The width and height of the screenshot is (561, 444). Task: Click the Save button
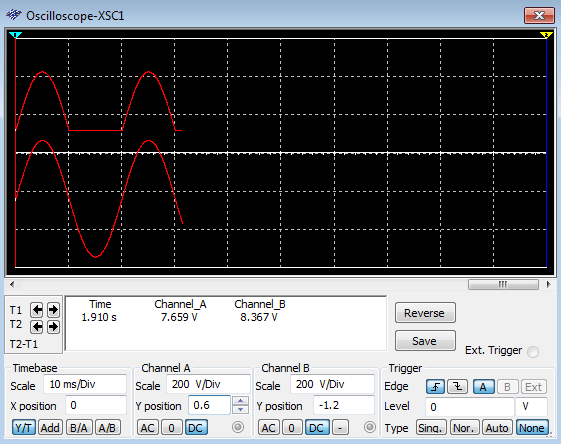point(425,341)
